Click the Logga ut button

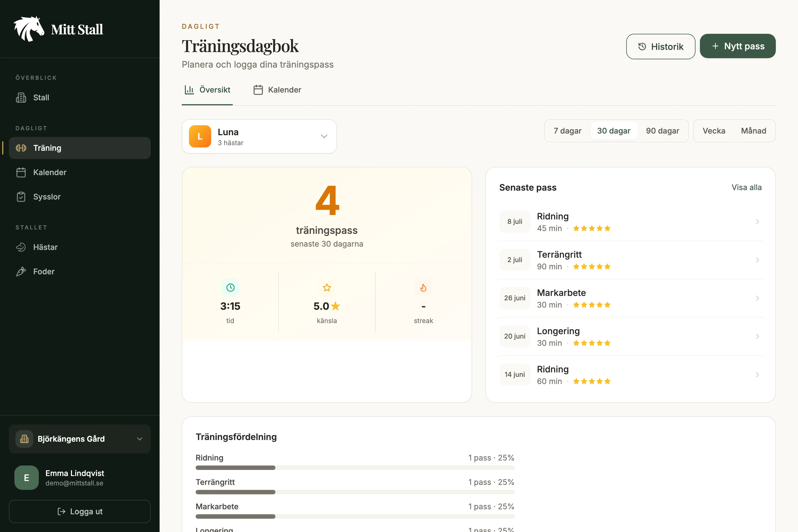pos(80,512)
